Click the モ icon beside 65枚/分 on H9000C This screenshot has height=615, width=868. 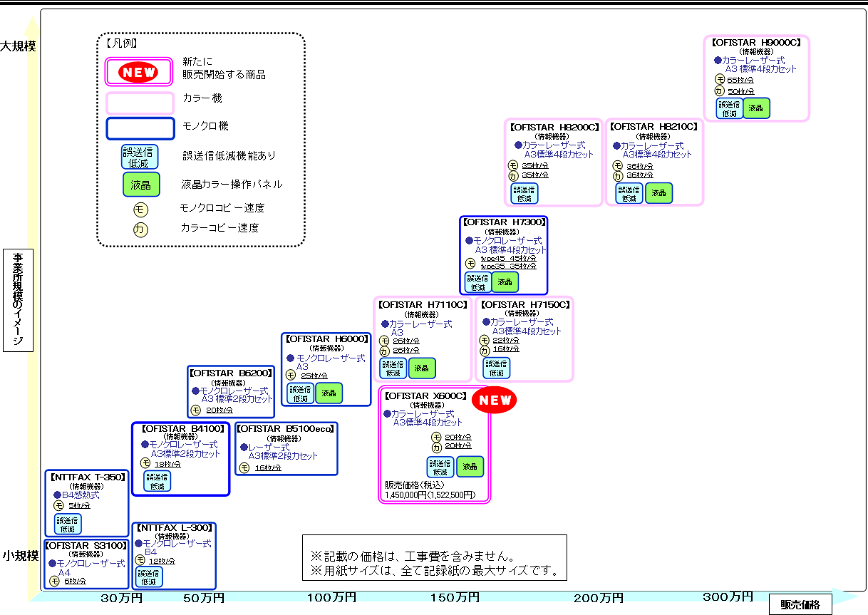(x=719, y=80)
